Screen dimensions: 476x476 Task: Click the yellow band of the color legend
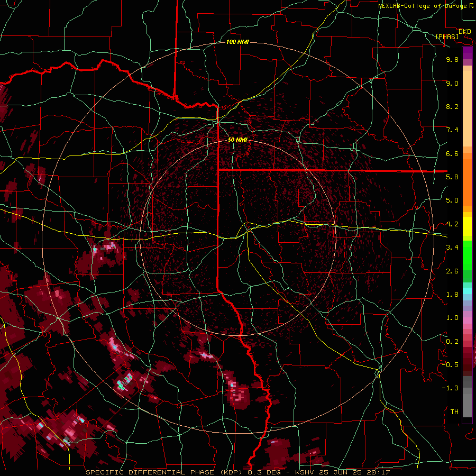tap(467, 226)
